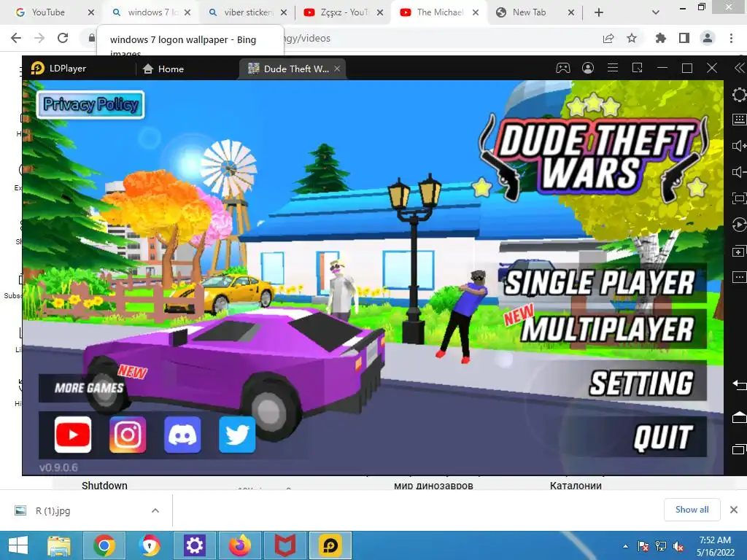Expand the Chrome tab search chevron
Screen dimensions: 747x560
[x=656, y=12]
